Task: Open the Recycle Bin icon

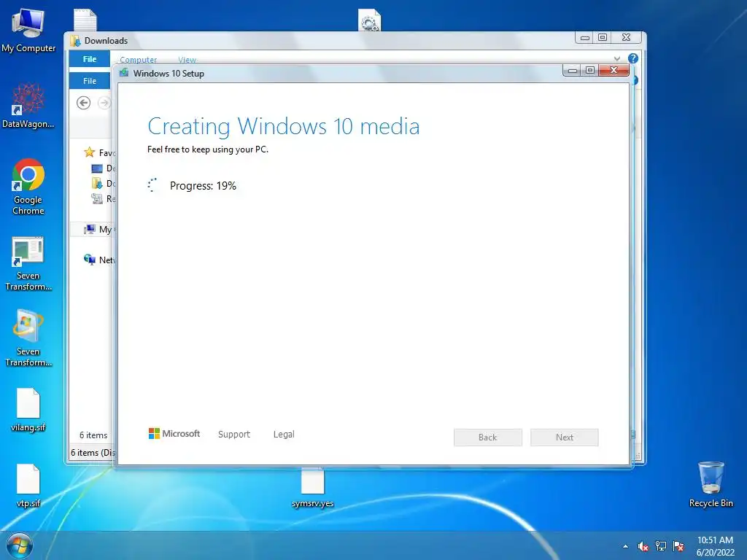Action: (711, 484)
